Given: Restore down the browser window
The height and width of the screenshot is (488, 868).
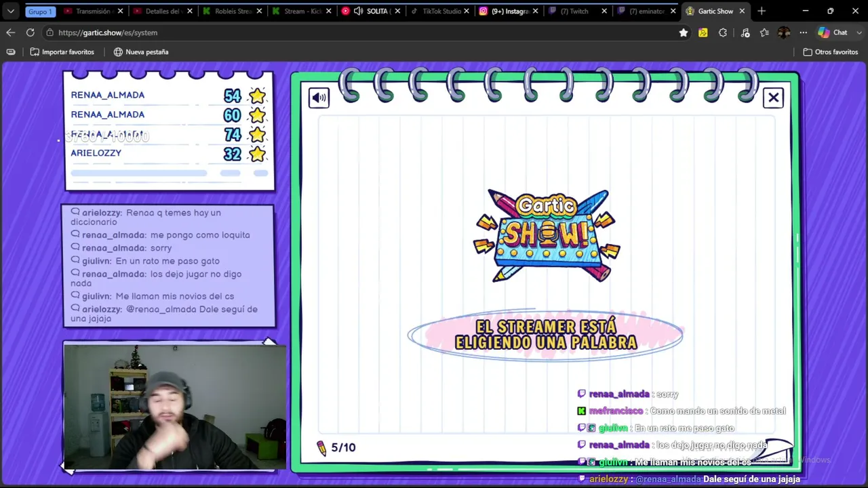Looking at the screenshot, I should (x=830, y=11).
